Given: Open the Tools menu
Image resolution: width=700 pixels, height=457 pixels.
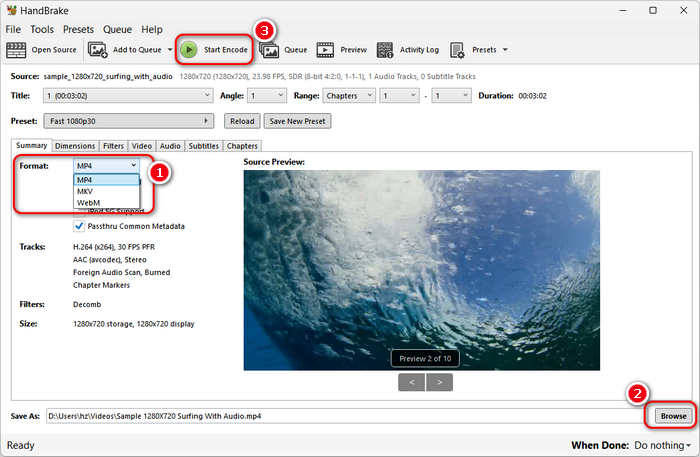Looking at the screenshot, I should click(42, 29).
